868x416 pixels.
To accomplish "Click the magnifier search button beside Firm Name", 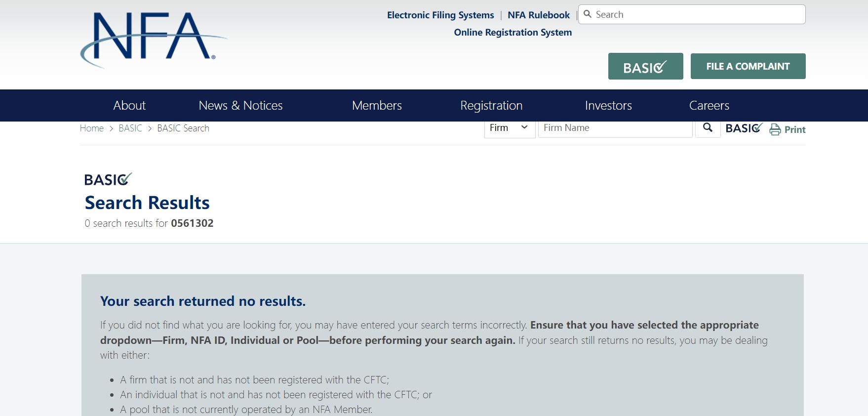I will [x=708, y=128].
